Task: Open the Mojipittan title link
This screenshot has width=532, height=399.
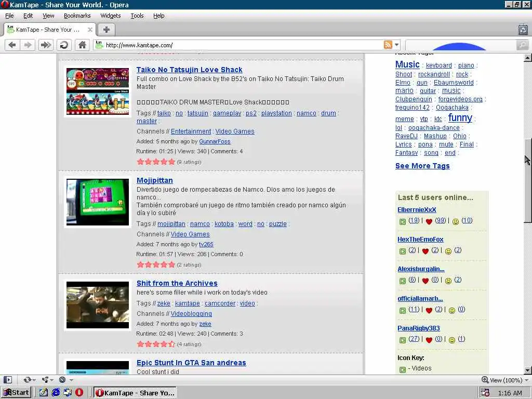Action: [155, 180]
